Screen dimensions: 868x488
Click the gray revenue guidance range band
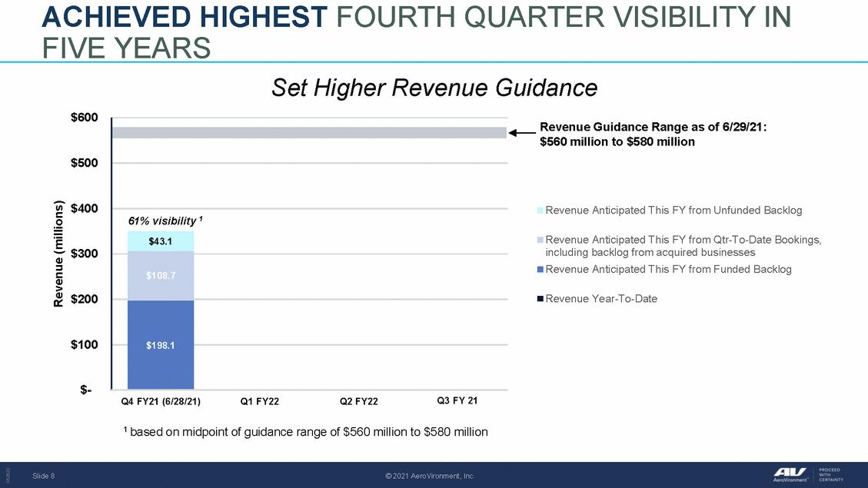click(309, 133)
